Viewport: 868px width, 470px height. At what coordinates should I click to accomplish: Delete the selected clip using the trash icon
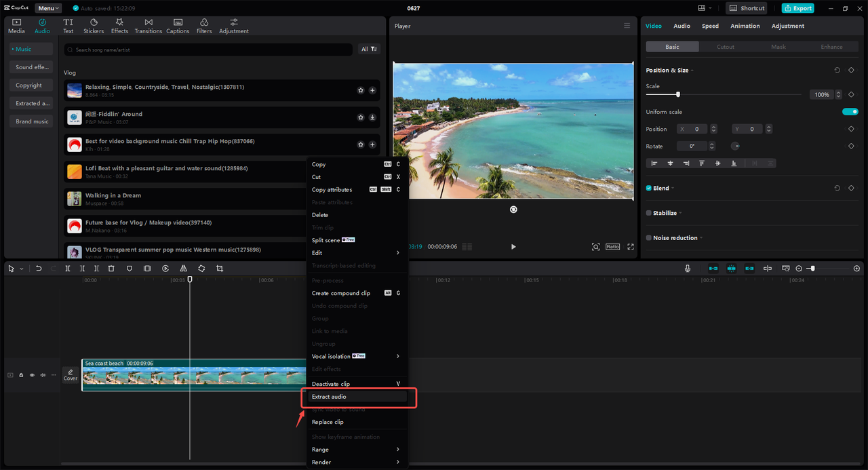pos(111,269)
